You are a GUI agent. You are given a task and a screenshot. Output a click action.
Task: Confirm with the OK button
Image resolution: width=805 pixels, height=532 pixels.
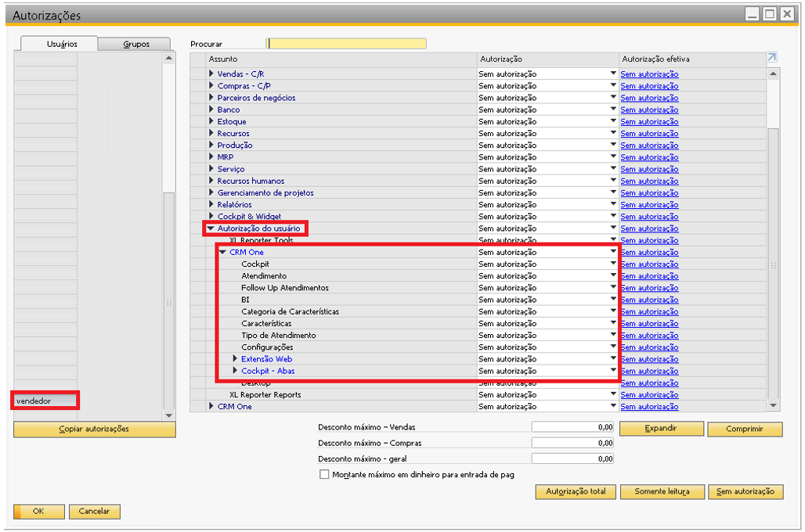click(x=39, y=512)
